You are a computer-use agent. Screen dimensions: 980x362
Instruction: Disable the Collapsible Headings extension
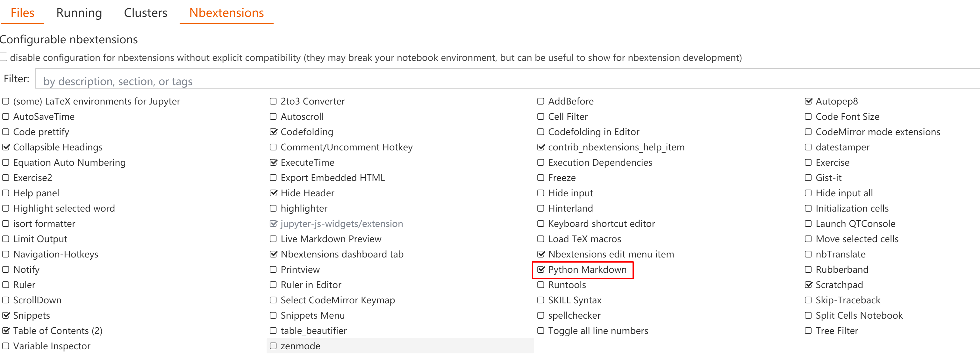click(5, 147)
